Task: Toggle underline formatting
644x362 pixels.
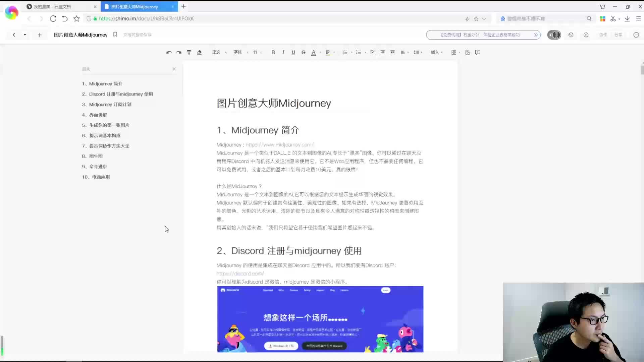Action: (x=293, y=52)
